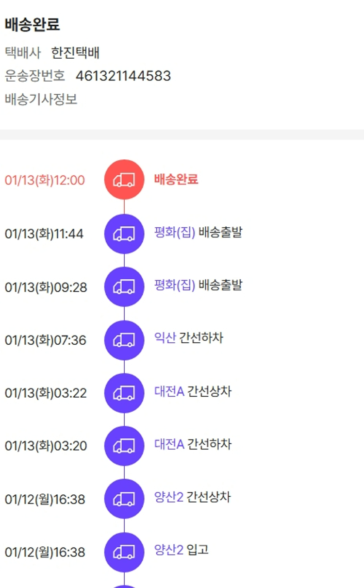364x588 pixels.
Task: Click truck icon for 양산2 입고
Action: tap(124, 552)
